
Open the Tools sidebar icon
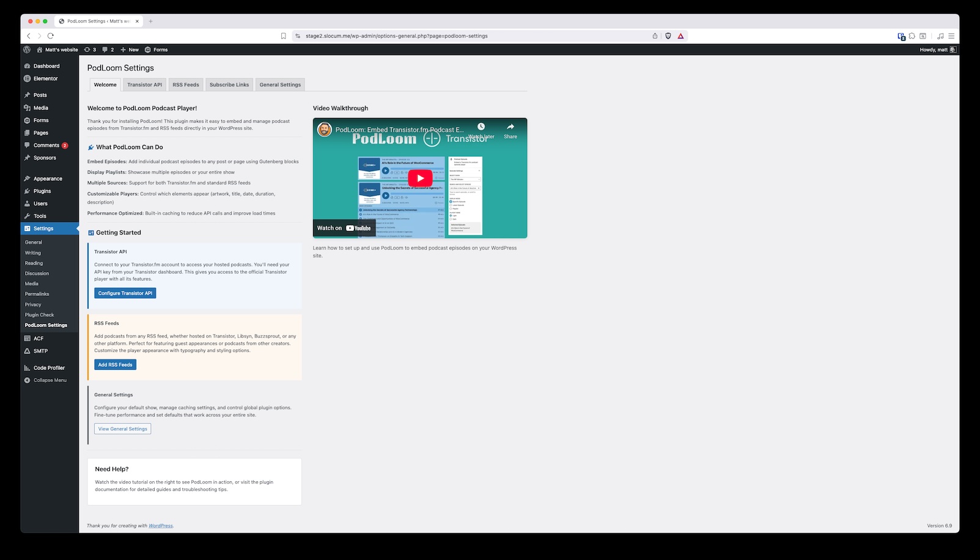[x=28, y=216]
